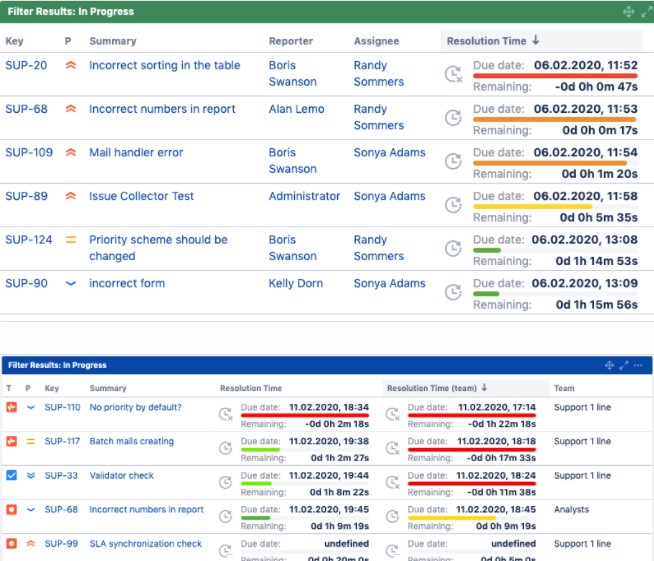Click yellow SLA progress bar for SUP-89
The height and width of the screenshot is (561, 654).
click(x=532, y=206)
